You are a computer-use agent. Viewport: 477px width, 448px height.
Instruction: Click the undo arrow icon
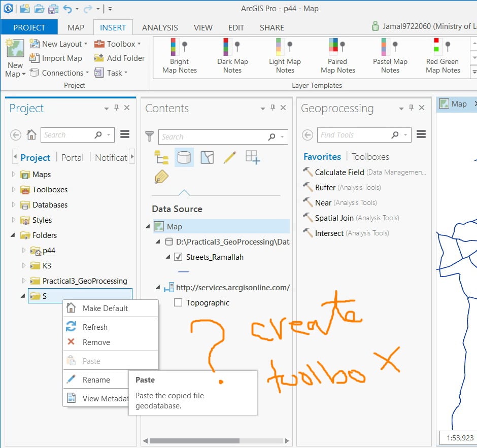coord(67,9)
